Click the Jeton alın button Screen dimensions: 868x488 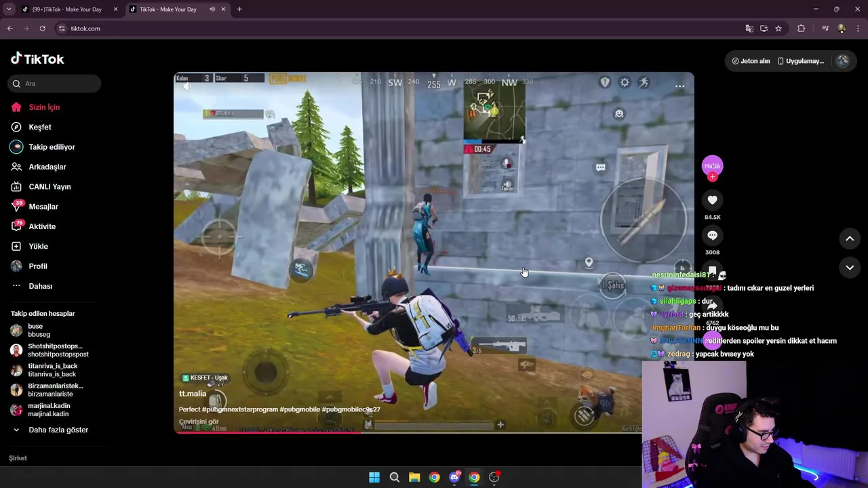pyautogui.click(x=751, y=61)
